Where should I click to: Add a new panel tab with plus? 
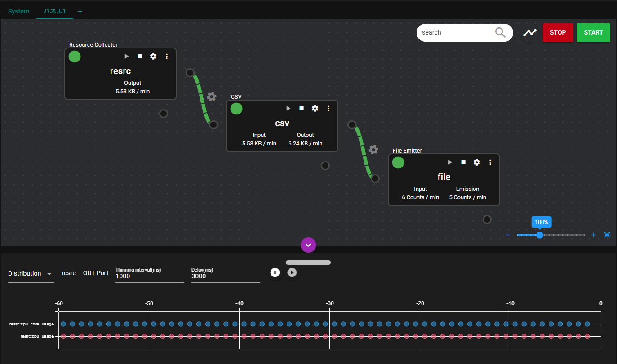point(80,11)
